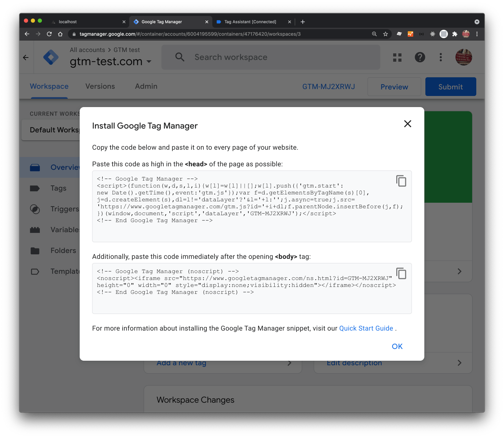Expand the gtm-test.com container dropdown
The width and height of the screenshot is (504, 438).
(149, 62)
